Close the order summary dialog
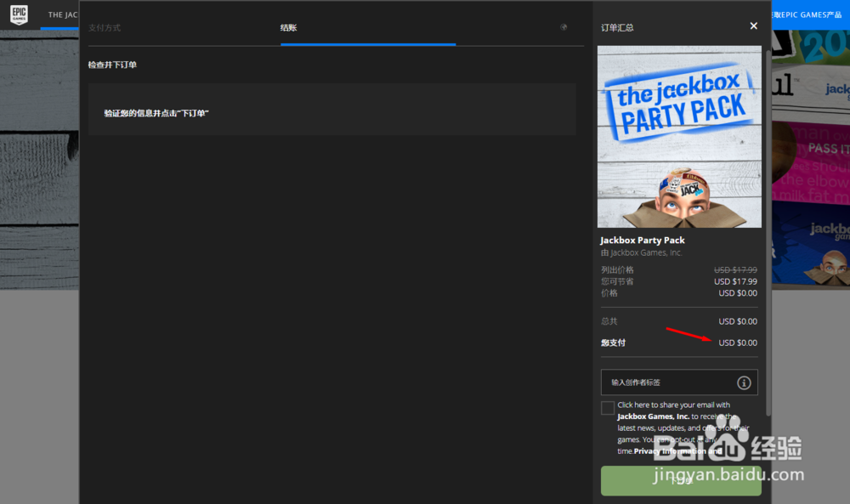Viewport: 850px width, 504px height. (753, 26)
